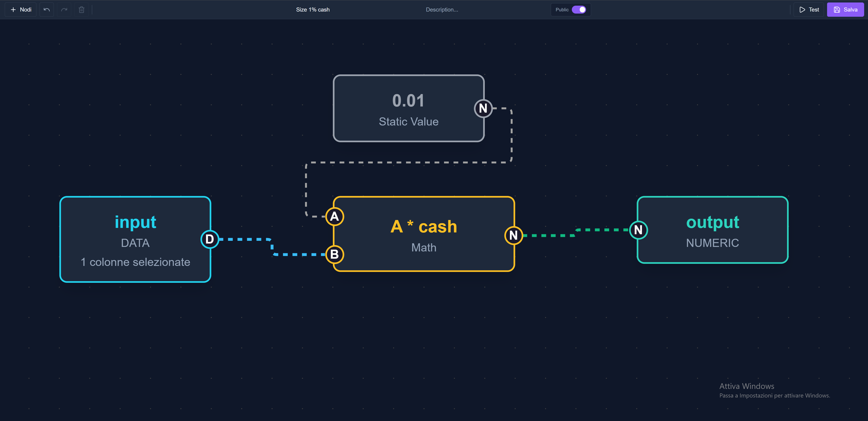Click the redo arrow icon
Screen dimensions: 868x421
tap(64, 10)
